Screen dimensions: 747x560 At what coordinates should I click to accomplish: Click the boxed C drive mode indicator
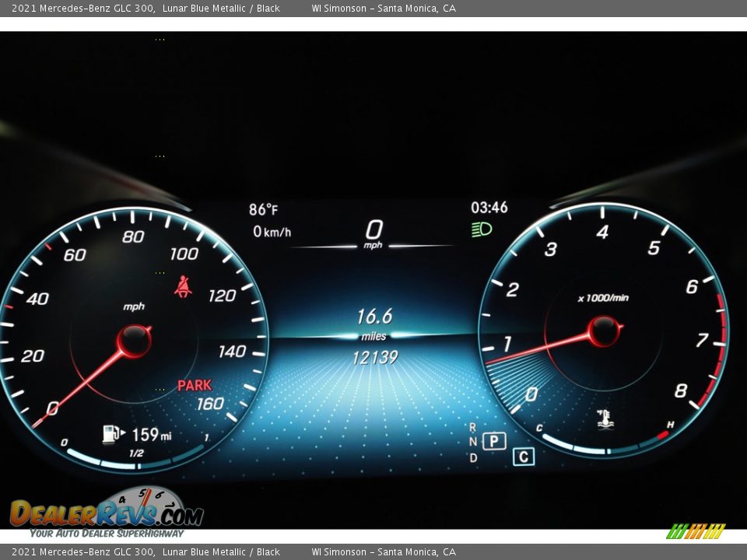click(x=524, y=457)
